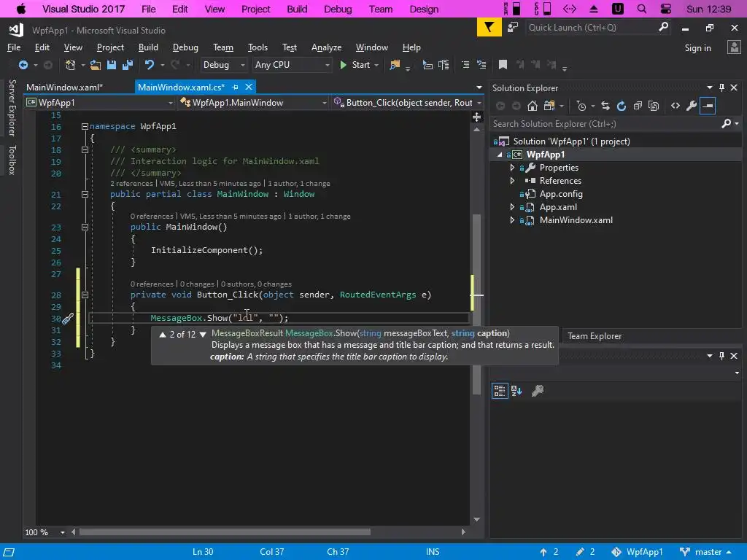Open Properties wrench in Solution Explorer toolbar
Image resolution: width=747 pixels, height=560 pixels.
coord(692,106)
